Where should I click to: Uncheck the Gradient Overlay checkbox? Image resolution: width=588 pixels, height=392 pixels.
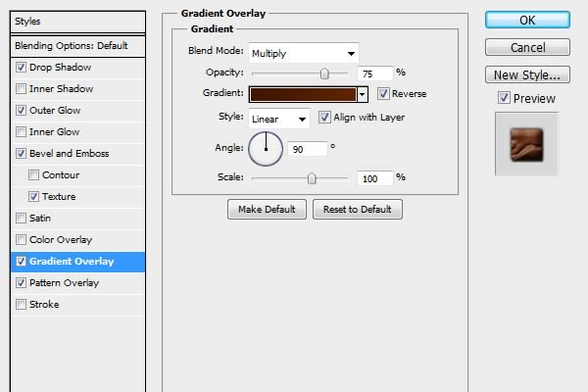(21, 262)
